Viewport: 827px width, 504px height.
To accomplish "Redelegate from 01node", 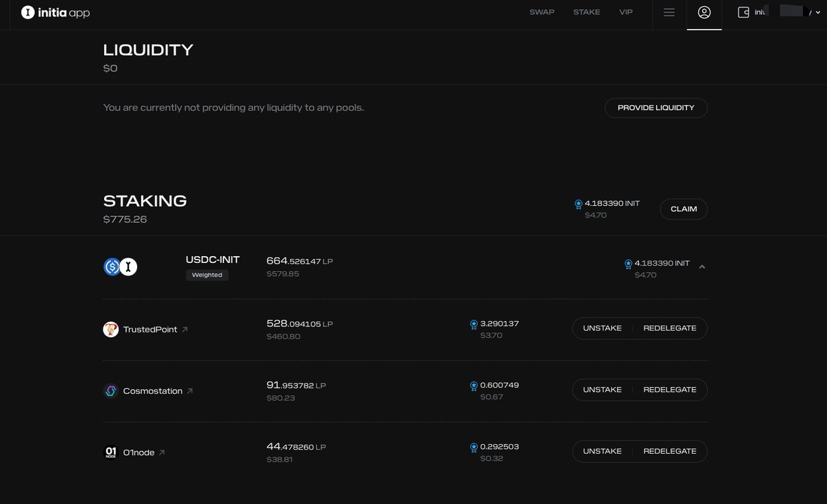I will tap(670, 451).
